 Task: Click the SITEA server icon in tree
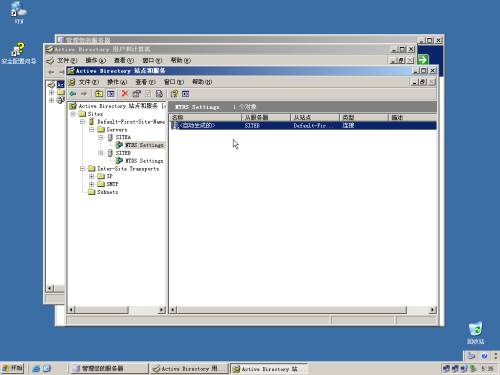pyautogui.click(x=110, y=137)
